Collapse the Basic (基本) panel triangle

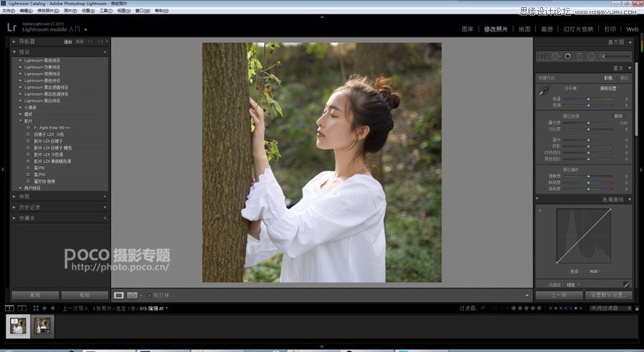point(630,68)
